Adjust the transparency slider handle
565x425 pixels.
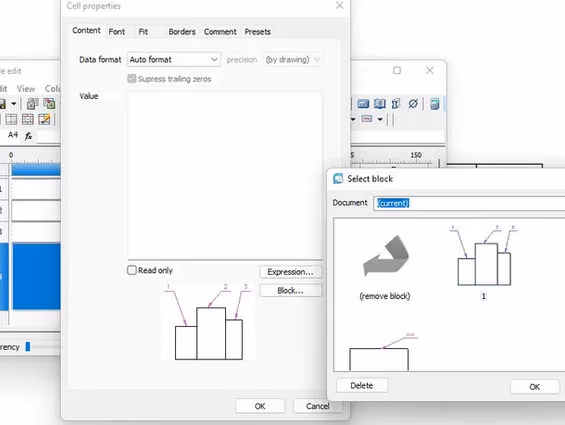pyautogui.click(x=28, y=347)
